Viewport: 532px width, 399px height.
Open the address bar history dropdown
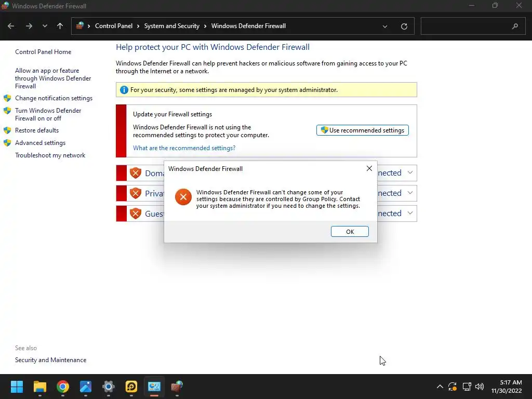[385, 26]
